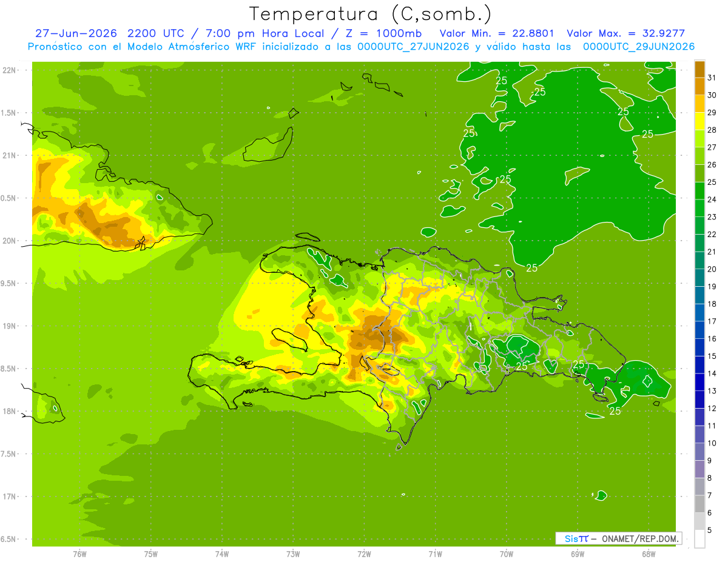Click the color scale label '5'
Image resolution: width=728 pixels, height=562 pixels.
coord(710,530)
